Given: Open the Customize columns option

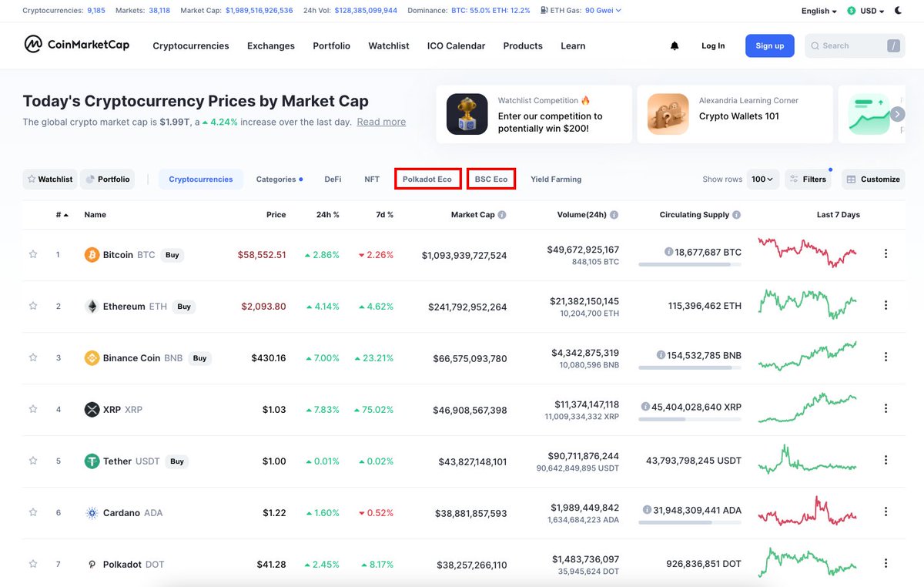Looking at the screenshot, I should click(x=873, y=179).
